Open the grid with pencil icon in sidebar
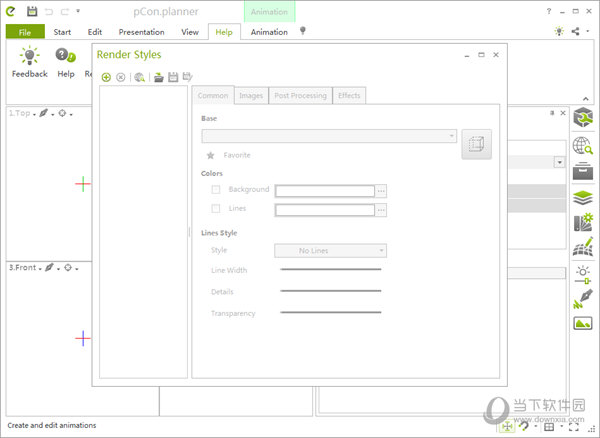The image size is (600, 438). tap(583, 246)
